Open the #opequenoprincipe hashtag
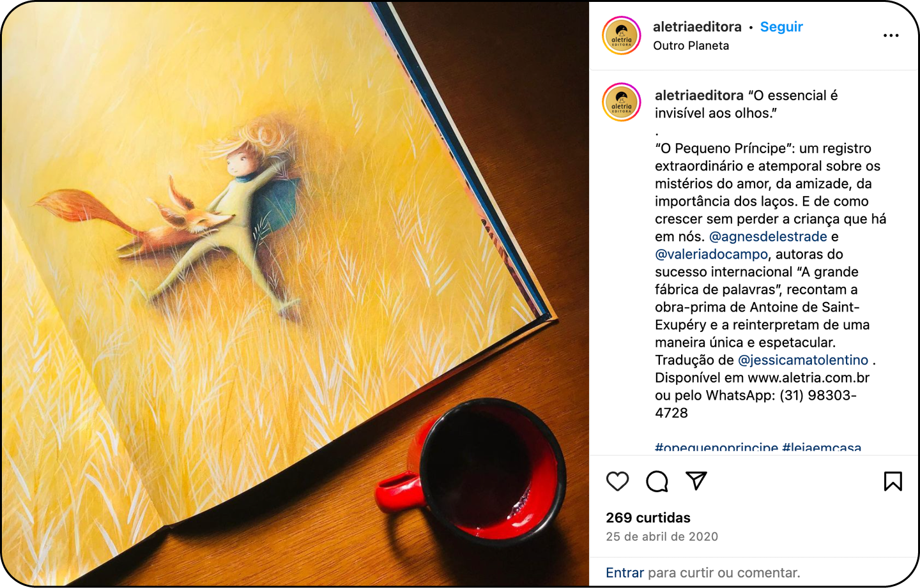Viewport: 920px width, 588px height. [x=716, y=448]
